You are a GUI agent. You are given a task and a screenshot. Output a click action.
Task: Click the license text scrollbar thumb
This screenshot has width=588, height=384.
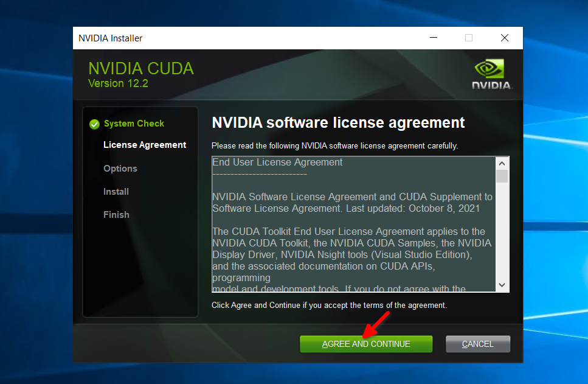tap(502, 176)
